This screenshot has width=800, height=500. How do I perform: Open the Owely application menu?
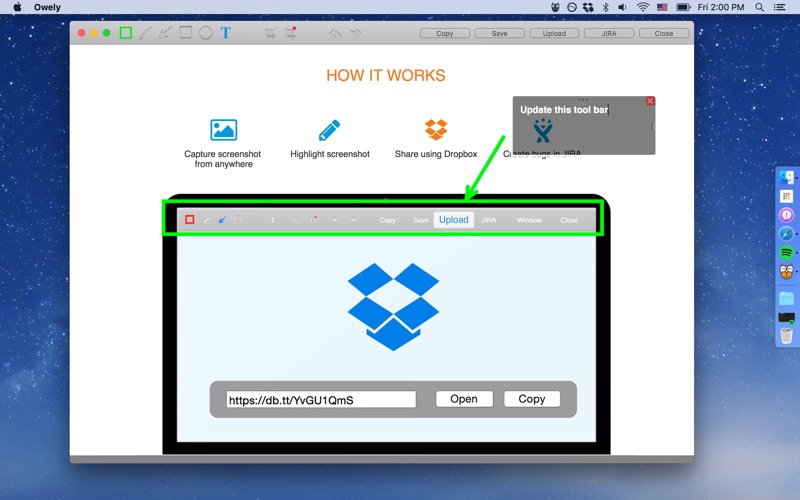pos(47,7)
